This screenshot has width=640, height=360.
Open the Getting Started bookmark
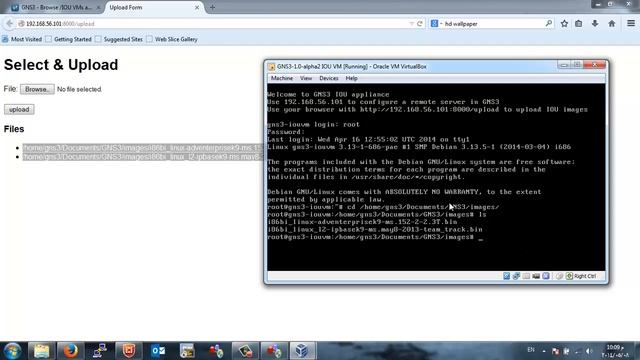coord(69,39)
